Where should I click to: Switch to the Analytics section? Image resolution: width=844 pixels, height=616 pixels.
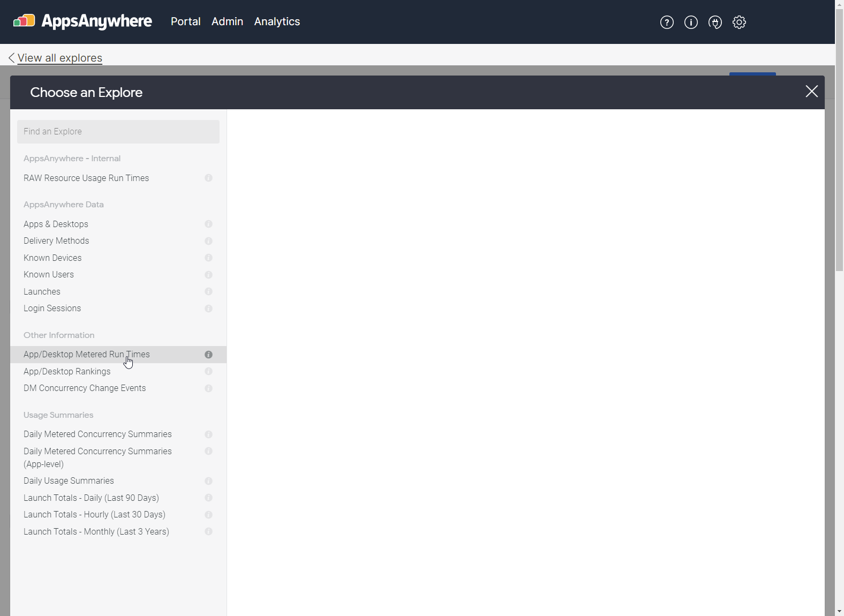pyautogui.click(x=277, y=21)
